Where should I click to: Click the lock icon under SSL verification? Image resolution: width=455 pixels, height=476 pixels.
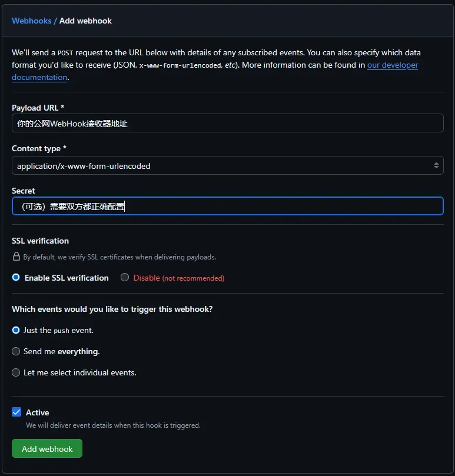tap(16, 257)
